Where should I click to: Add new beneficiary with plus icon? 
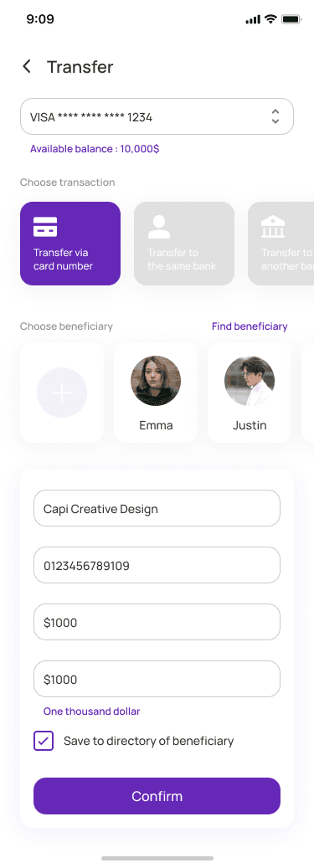pyautogui.click(x=62, y=393)
